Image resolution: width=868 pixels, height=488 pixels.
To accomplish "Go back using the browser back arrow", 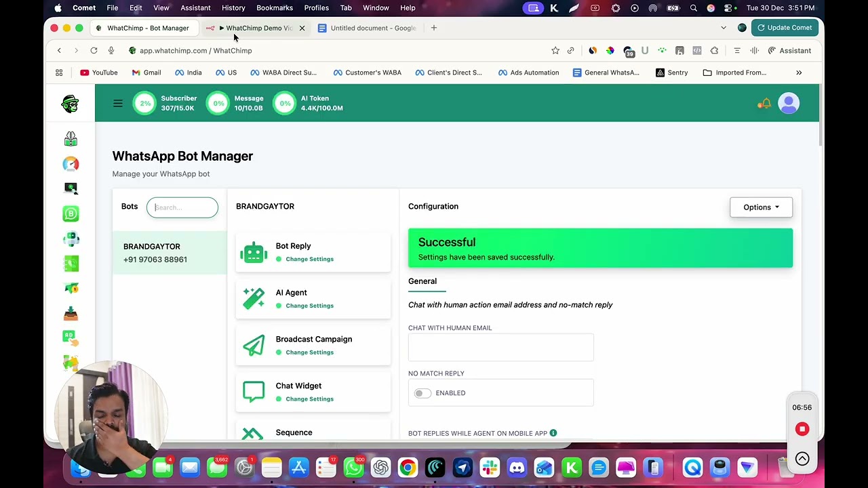I will point(59,51).
